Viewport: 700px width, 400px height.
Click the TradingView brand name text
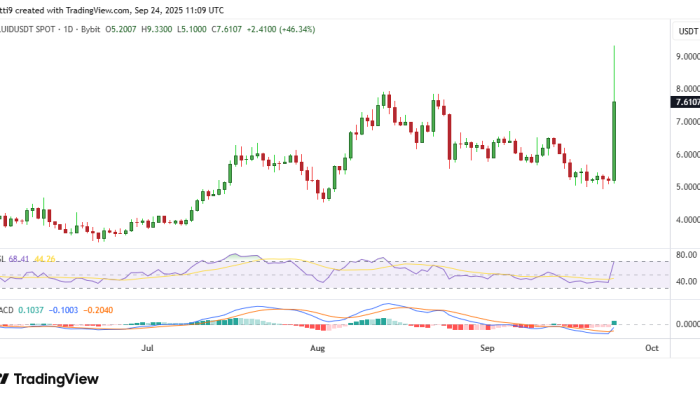click(58, 379)
